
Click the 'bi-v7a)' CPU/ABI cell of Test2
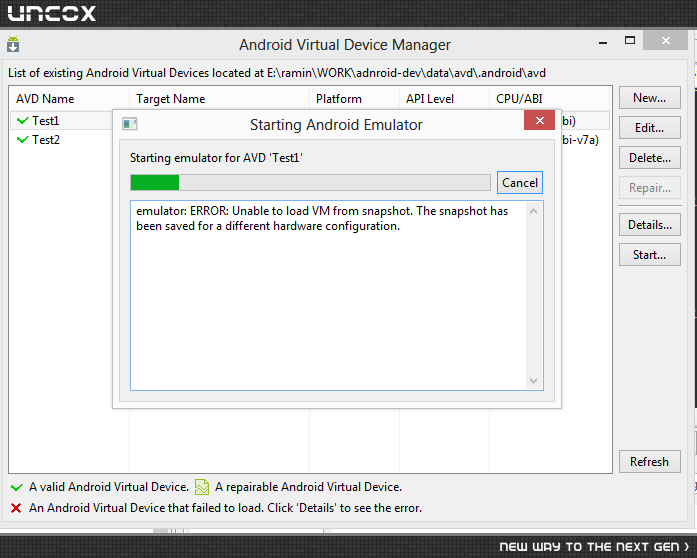[580, 140]
